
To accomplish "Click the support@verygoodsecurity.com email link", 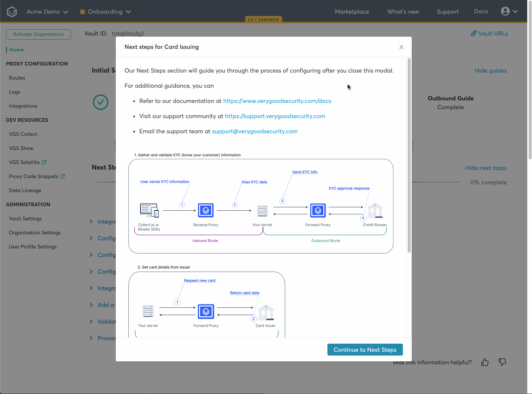I will click(255, 131).
